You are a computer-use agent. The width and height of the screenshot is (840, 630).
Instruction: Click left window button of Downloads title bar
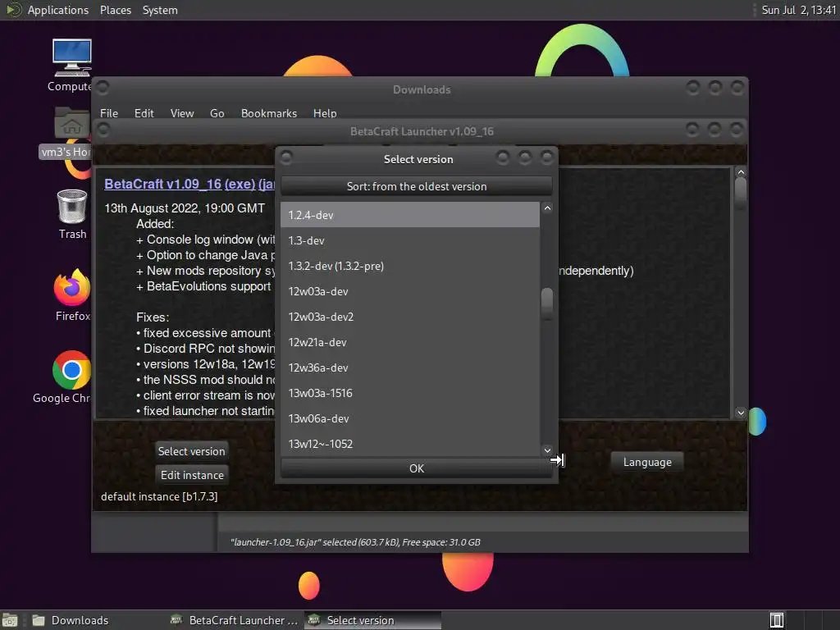click(x=103, y=87)
